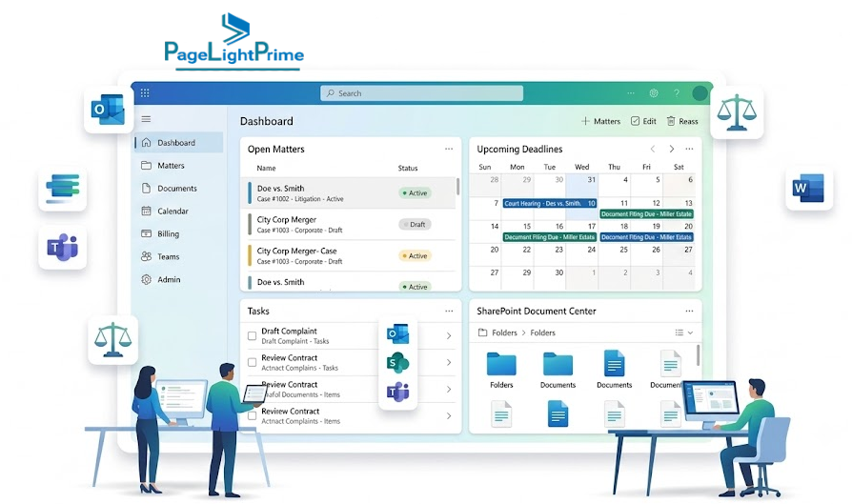Open the SharePoint Document Center options menu
852x504 pixels.
(689, 311)
